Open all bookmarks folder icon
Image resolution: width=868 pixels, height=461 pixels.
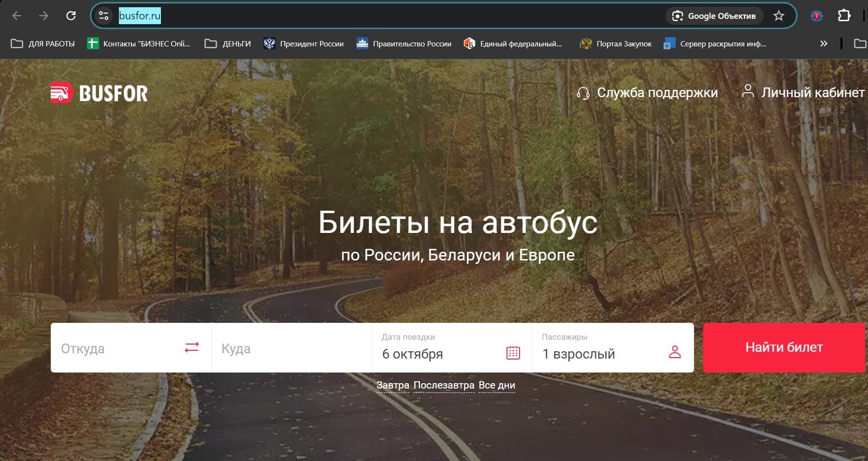click(x=860, y=43)
